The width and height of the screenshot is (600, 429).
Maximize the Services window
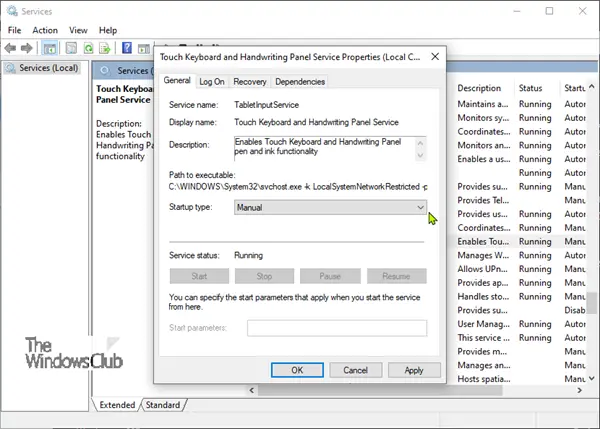(549, 11)
